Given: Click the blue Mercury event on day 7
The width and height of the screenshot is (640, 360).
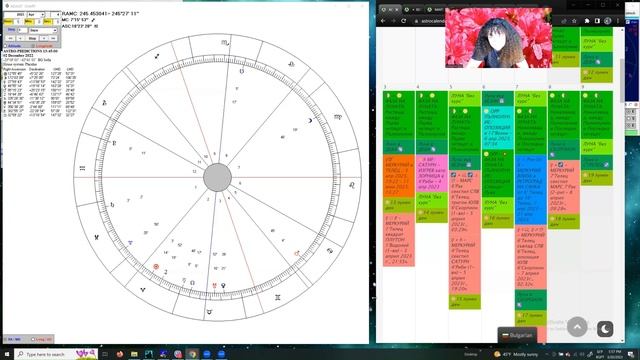Looking at the screenshot, I should click(531, 190).
